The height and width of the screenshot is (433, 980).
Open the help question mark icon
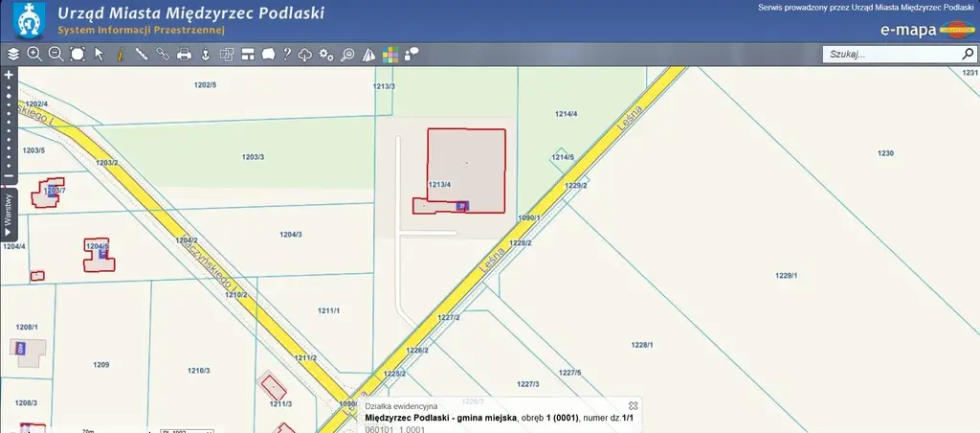coord(286,55)
